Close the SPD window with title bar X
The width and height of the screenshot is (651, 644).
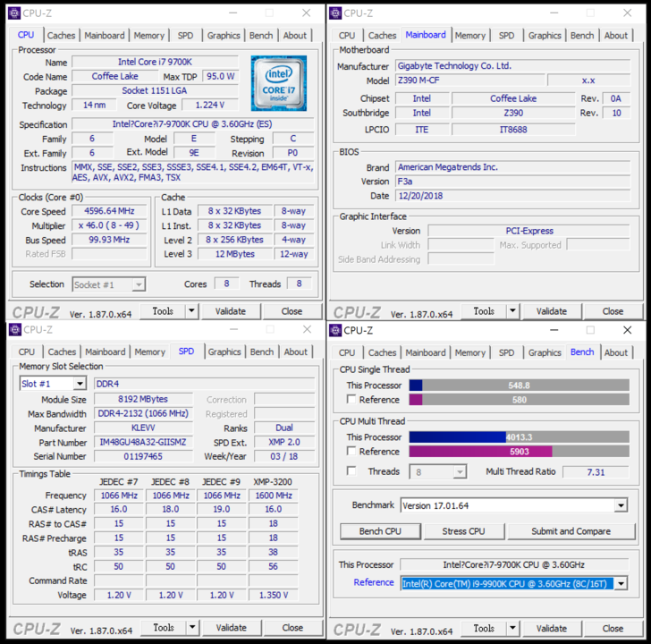click(x=306, y=329)
